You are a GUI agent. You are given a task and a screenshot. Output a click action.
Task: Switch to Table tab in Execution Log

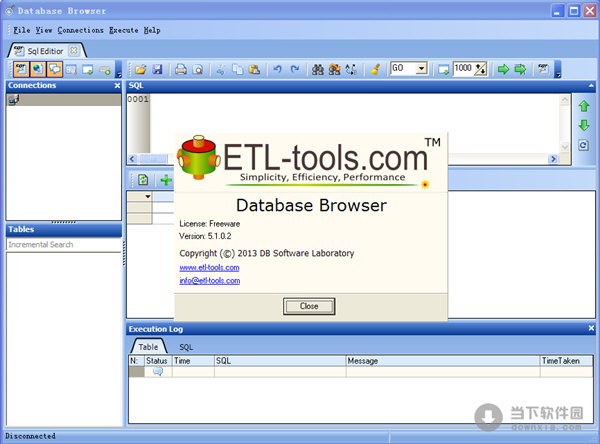tap(148, 347)
